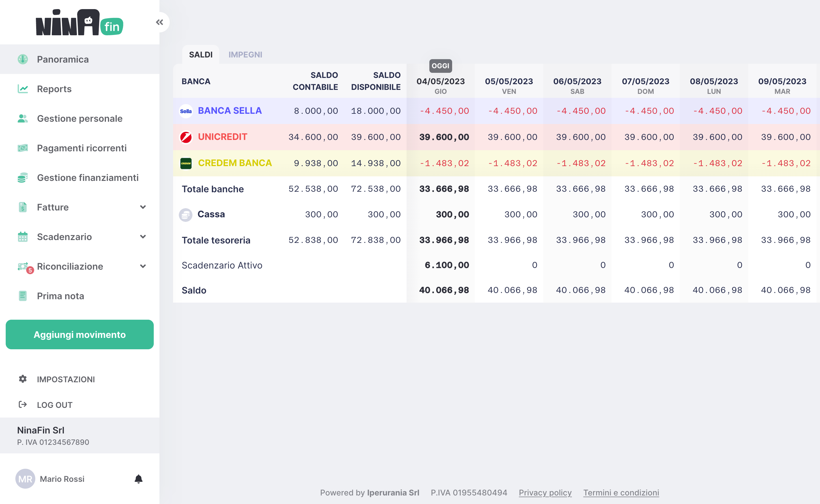Click the UniCredit logo icon
The image size is (820, 504).
(186, 137)
